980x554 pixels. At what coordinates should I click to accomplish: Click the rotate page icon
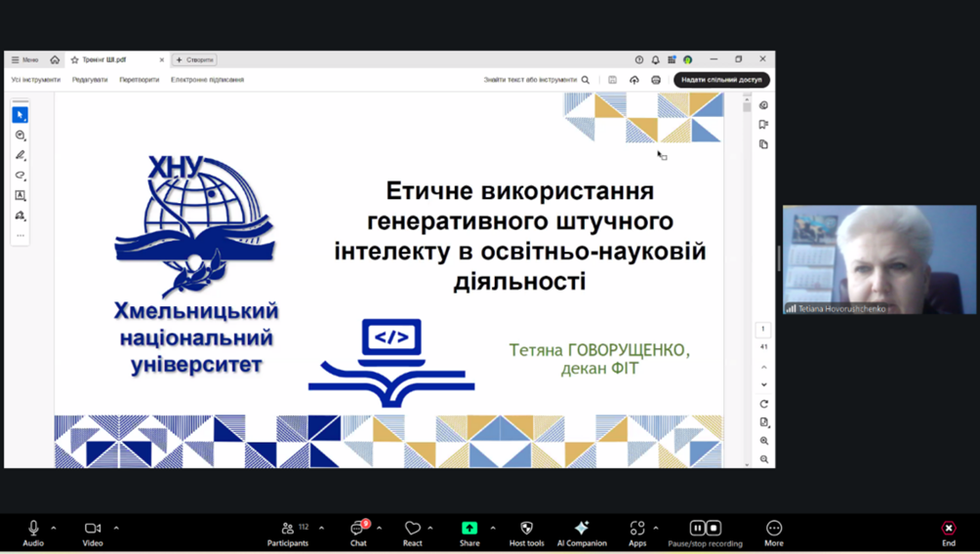tap(764, 404)
